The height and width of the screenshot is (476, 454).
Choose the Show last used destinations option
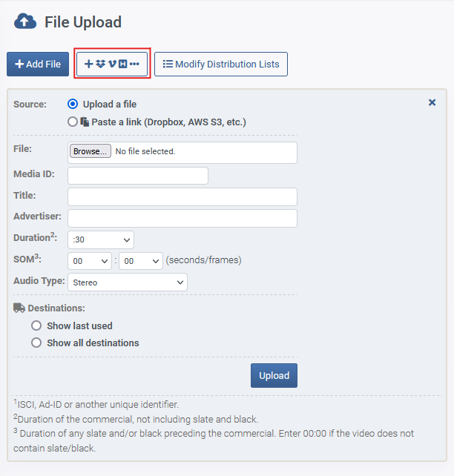[x=36, y=325]
